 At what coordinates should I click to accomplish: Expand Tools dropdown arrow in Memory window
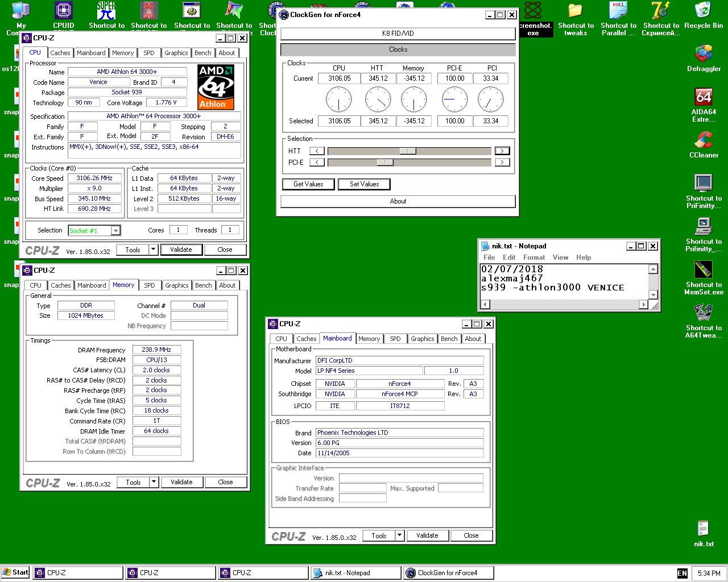(154, 482)
